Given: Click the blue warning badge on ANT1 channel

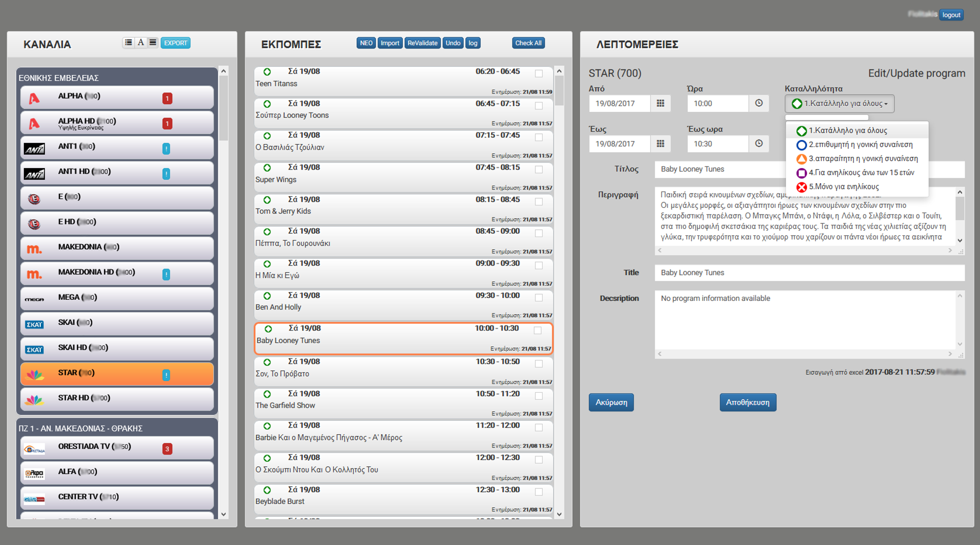Looking at the screenshot, I should pos(166,149).
